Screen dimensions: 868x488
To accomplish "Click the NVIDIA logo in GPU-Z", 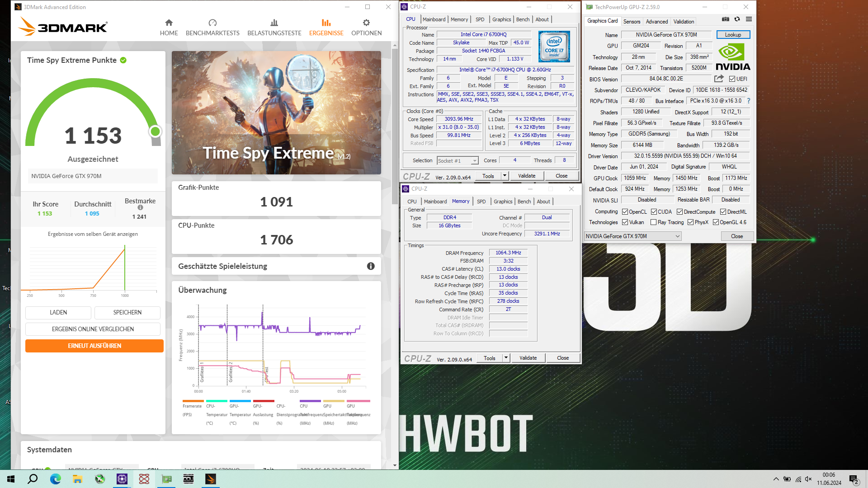I will pyautogui.click(x=733, y=57).
